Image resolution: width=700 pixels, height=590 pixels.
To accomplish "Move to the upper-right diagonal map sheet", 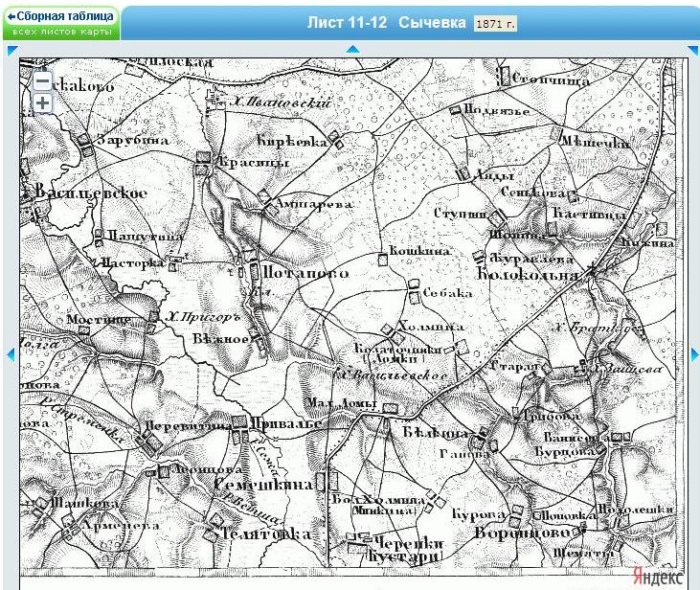I will (692, 51).
